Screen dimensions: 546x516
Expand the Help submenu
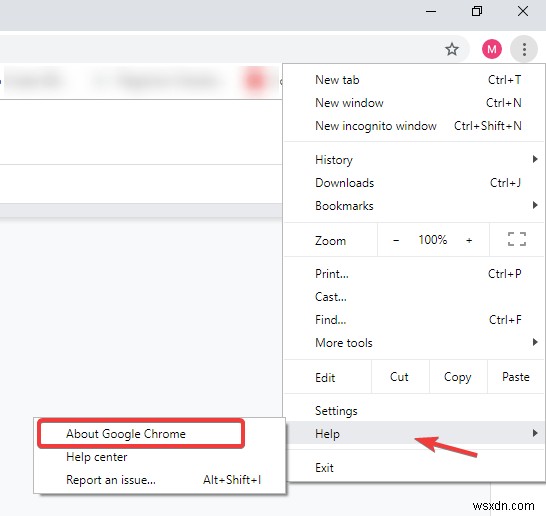click(x=414, y=433)
